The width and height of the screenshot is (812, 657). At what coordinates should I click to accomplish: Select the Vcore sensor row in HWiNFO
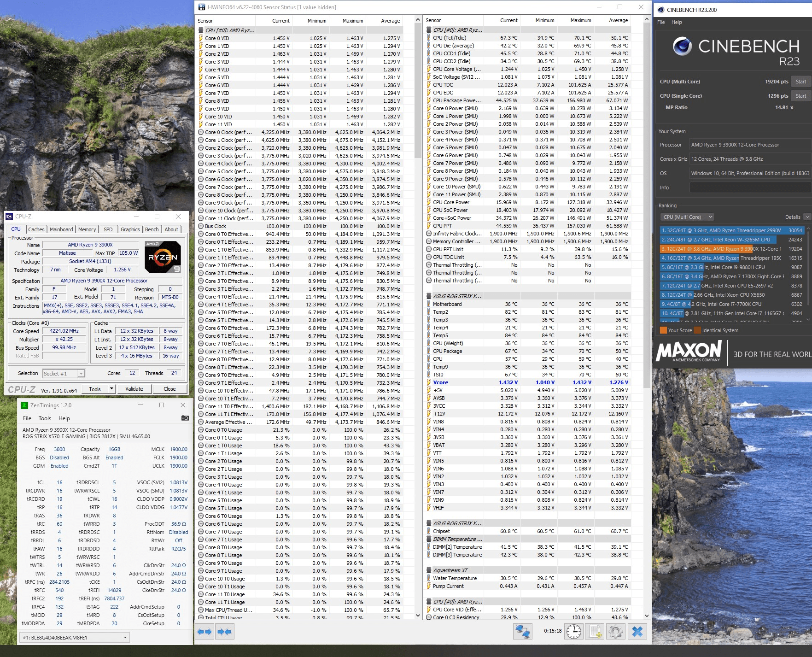[x=527, y=382]
